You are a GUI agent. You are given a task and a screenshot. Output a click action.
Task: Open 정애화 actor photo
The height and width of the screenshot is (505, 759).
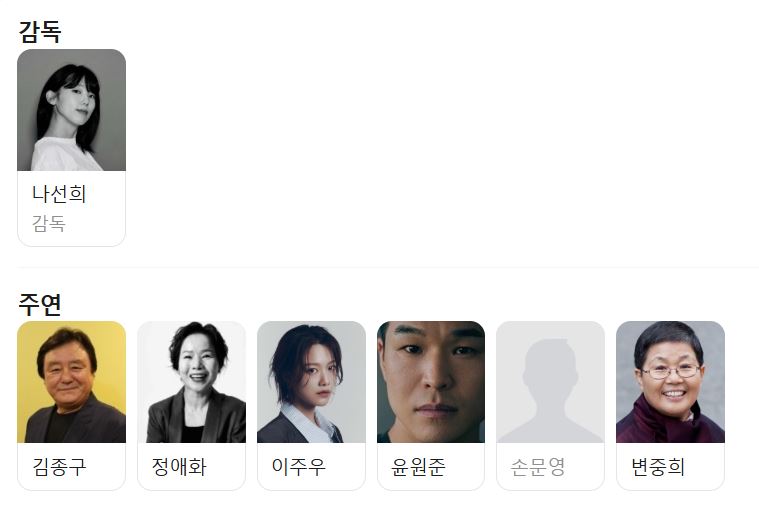(191, 382)
